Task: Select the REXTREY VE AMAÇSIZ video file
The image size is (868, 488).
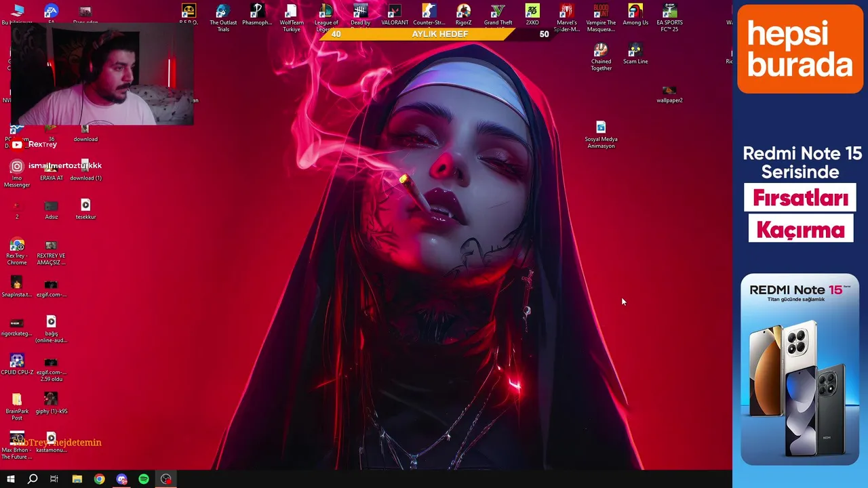Action: [51, 251]
